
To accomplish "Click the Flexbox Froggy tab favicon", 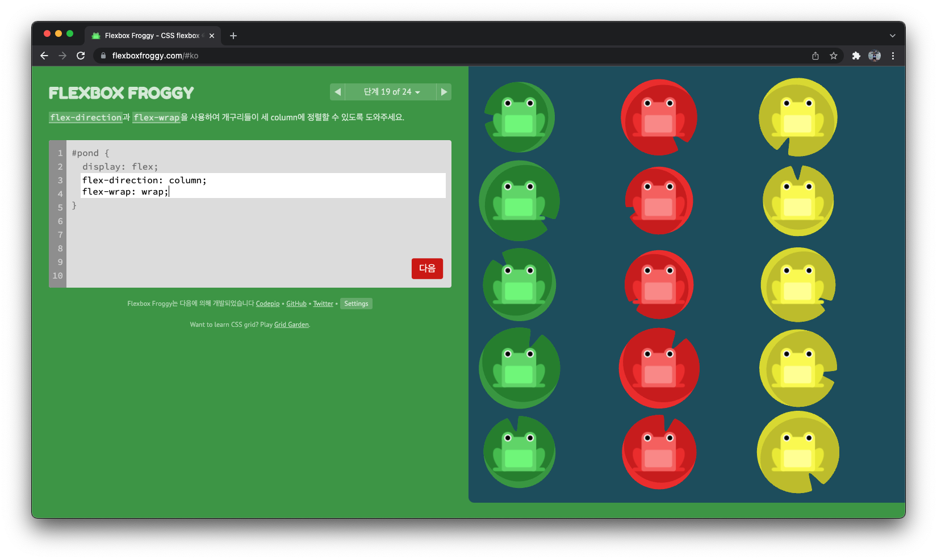I will click(96, 36).
